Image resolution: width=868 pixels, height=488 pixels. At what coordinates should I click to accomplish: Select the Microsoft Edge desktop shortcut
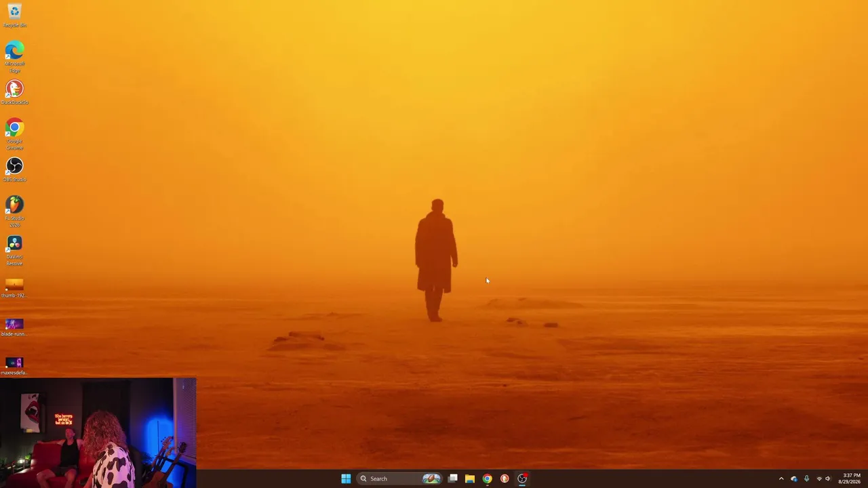[x=14, y=57]
